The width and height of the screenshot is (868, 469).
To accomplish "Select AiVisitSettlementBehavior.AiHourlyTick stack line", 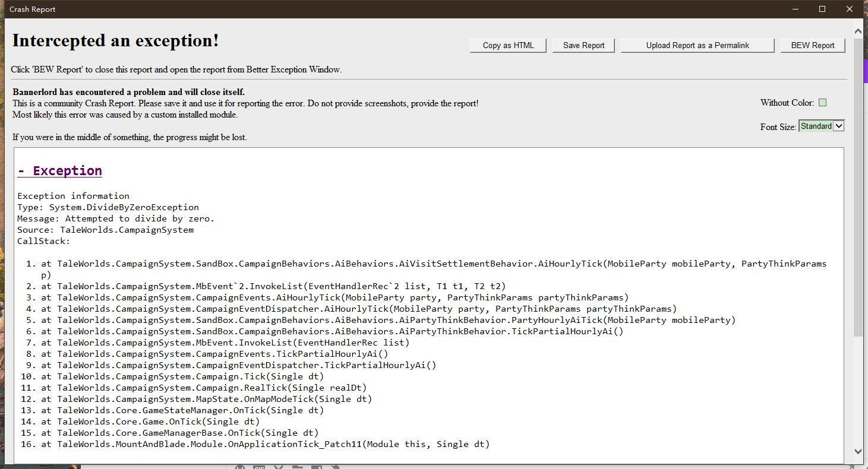I will coord(434,269).
